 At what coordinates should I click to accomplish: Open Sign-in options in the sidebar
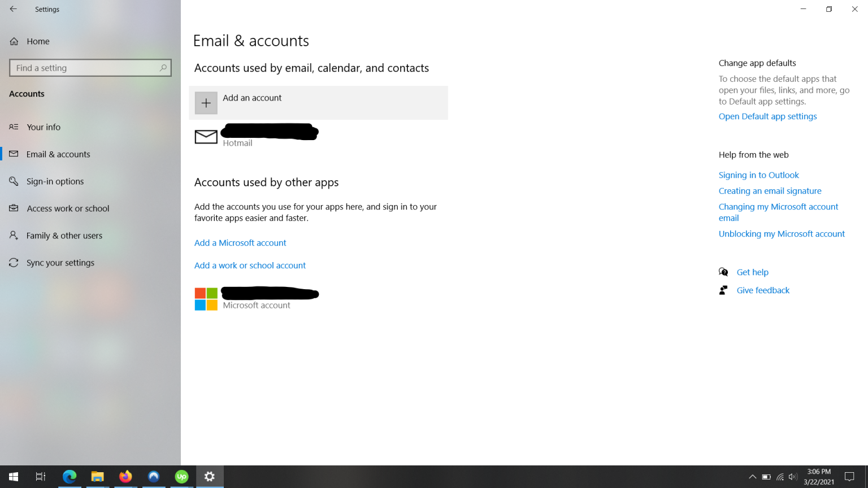(55, 181)
